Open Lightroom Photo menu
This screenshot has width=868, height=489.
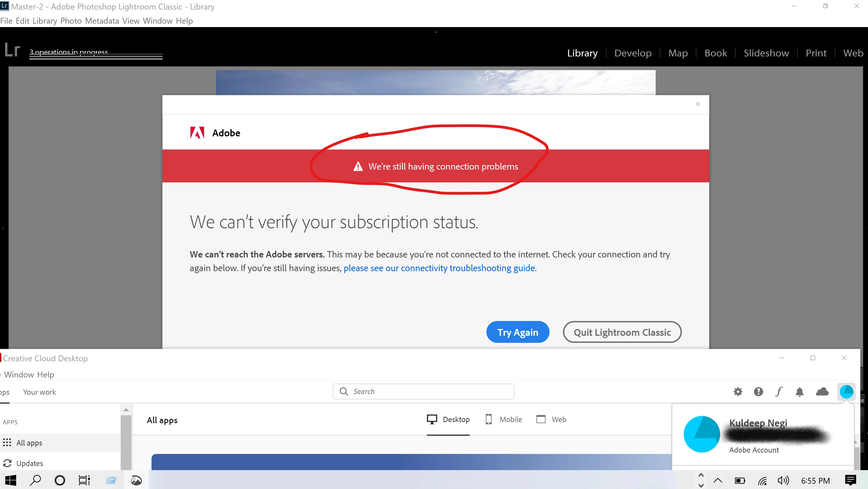coord(71,21)
